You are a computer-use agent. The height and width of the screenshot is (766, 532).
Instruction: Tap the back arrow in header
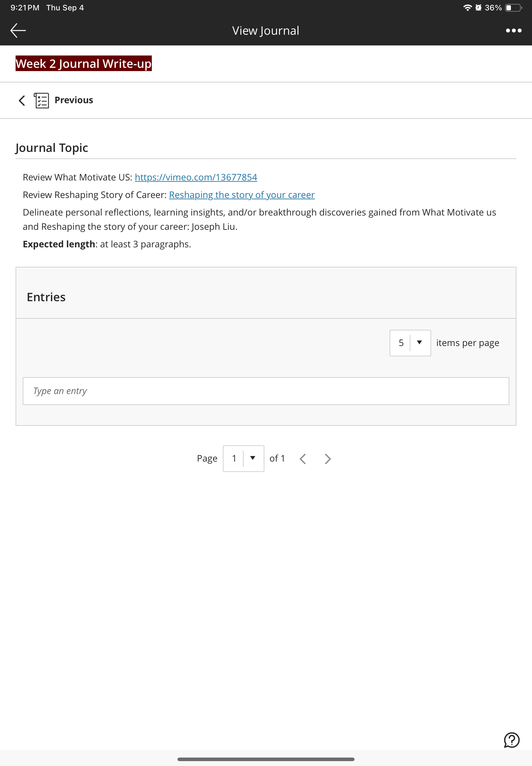pos(18,30)
